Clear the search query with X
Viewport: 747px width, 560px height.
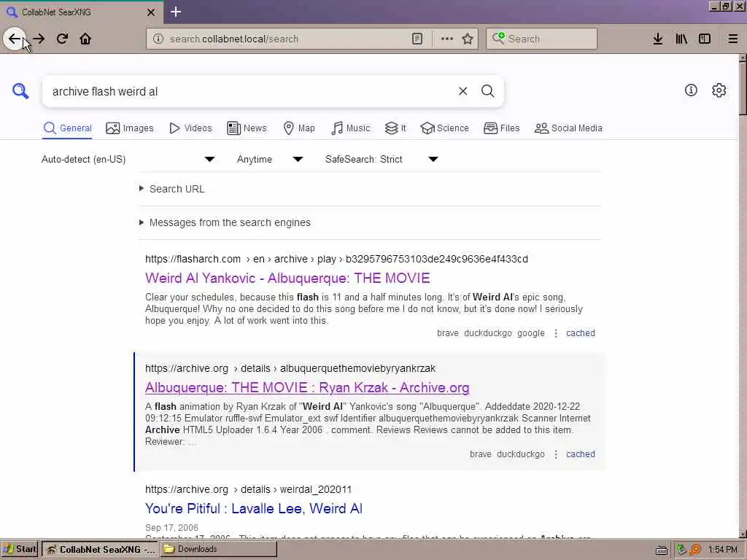pos(462,91)
